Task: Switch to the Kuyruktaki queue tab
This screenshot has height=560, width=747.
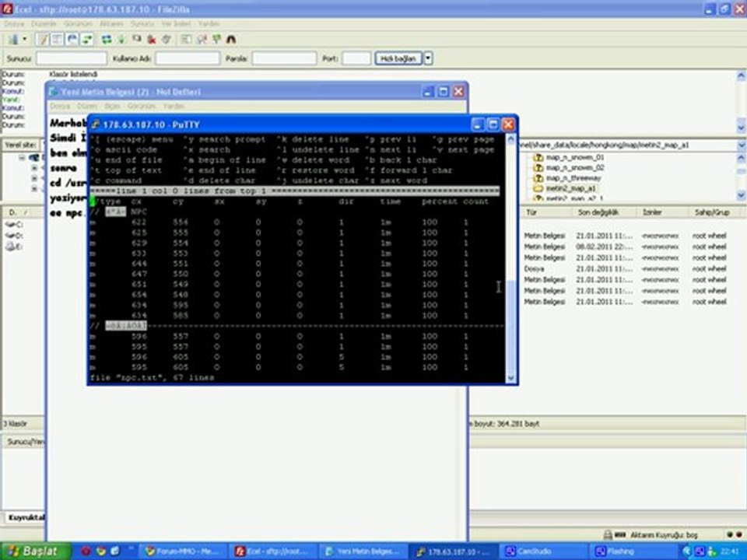Action: click(26, 517)
